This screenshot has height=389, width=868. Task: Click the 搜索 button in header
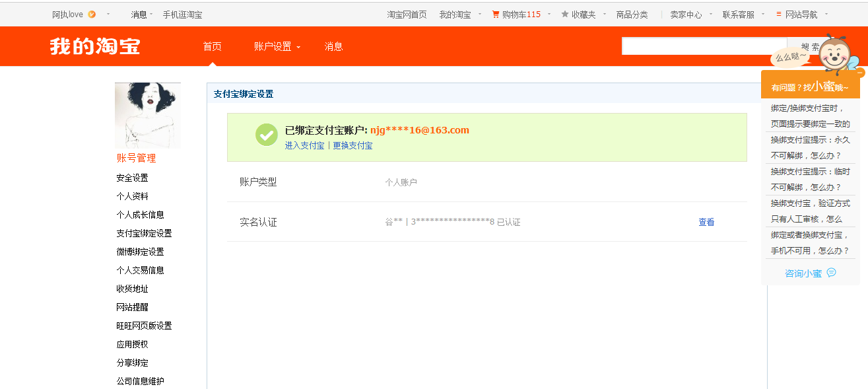[811, 47]
